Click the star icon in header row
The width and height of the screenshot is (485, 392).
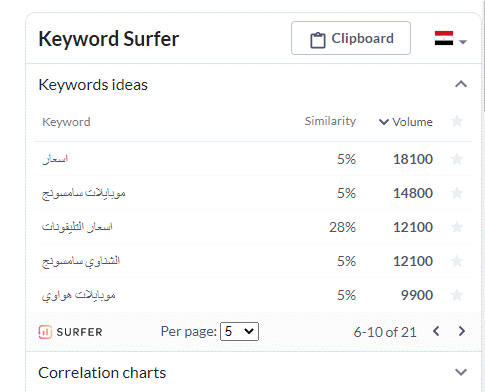tap(457, 121)
